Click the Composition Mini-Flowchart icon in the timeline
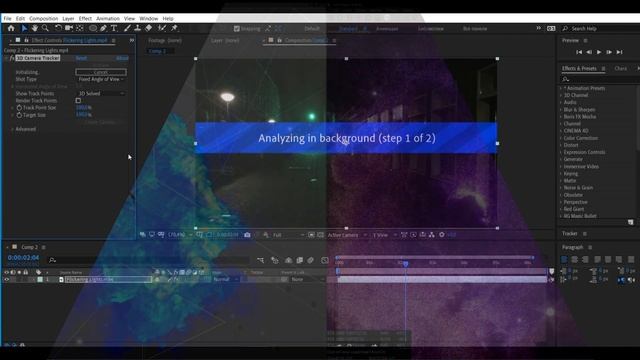 (260, 260)
